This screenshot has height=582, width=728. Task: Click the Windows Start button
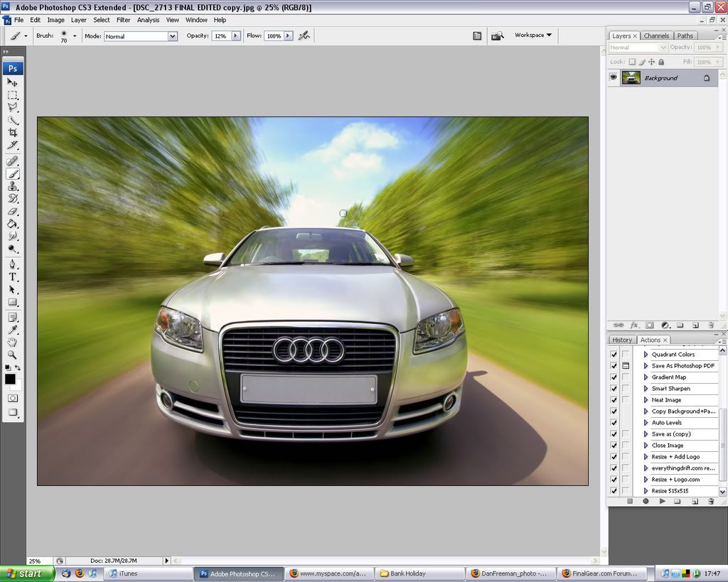click(x=27, y=573)
